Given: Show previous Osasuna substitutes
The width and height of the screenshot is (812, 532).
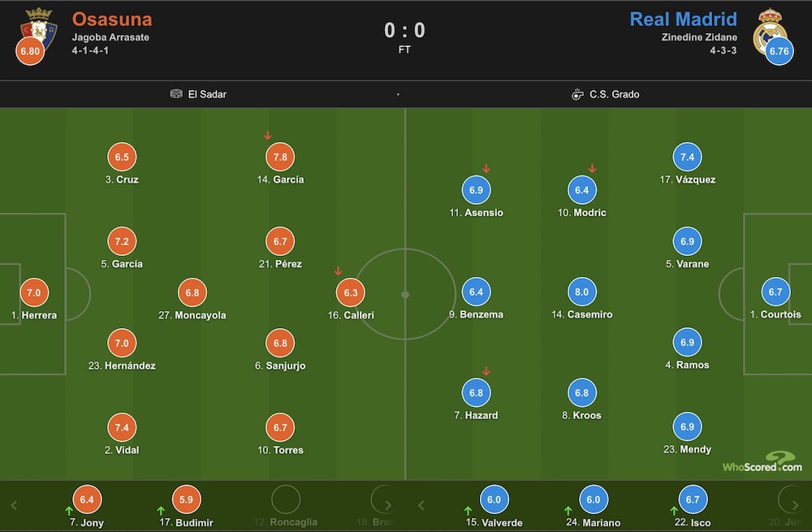Looking at the screenshot, I should (x=14, y=505).
